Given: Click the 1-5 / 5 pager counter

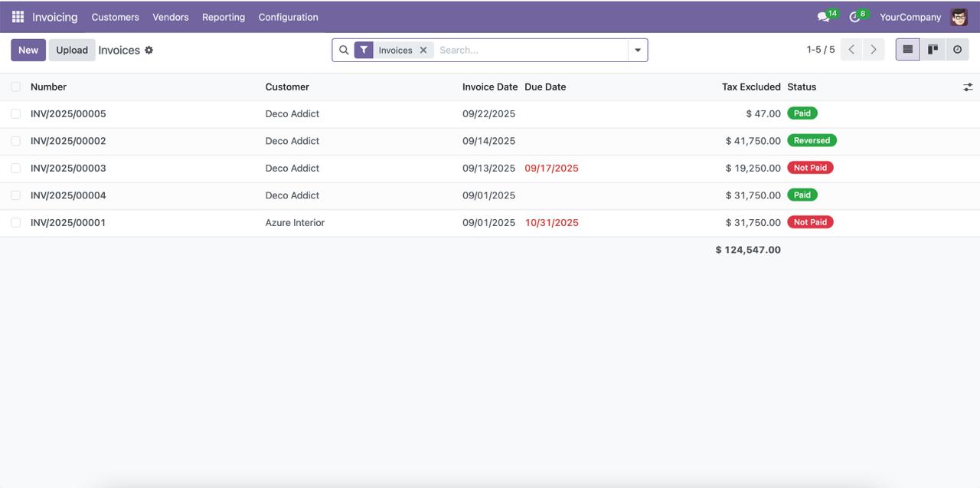Looking at the screenshot, I should pos(820,50).
